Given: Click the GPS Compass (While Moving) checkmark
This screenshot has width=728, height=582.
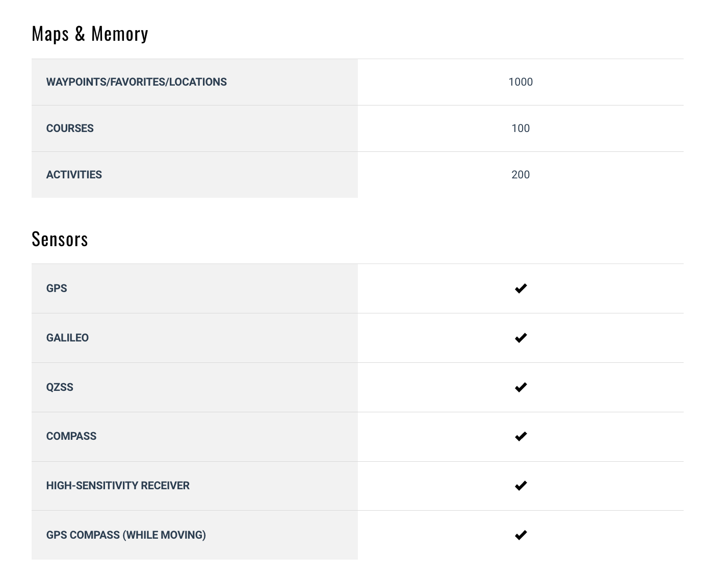Looking at the screenshot, I should click(521, 535).
